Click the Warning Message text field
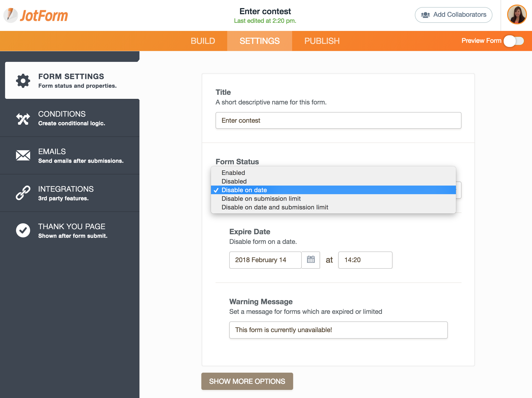 [x=338, y=330]
